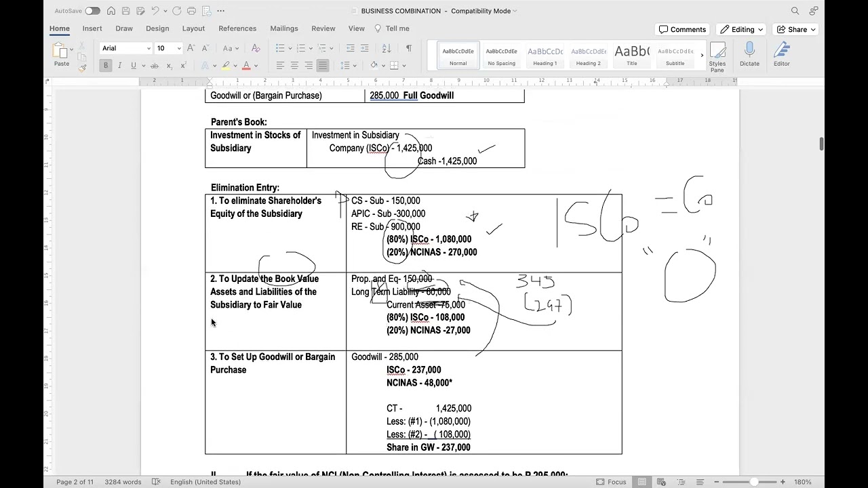This screenshot has width=868, height=488.
Task: Open the Search magnifier in the title bar
Action: coord(795,11)
